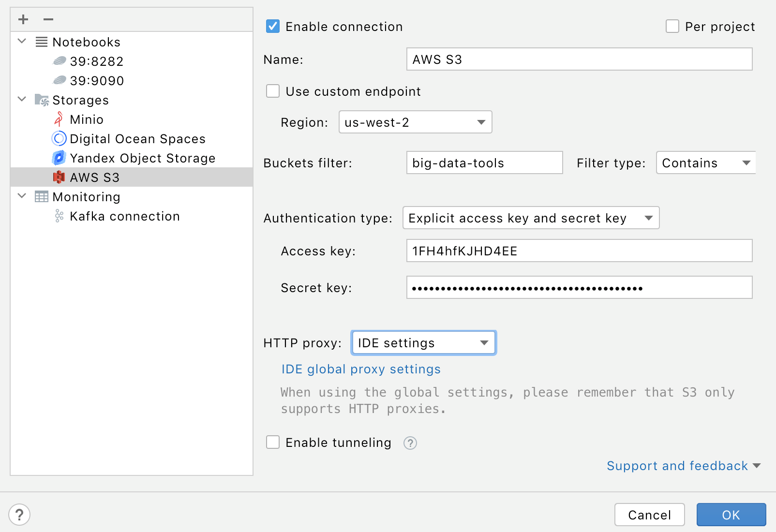The height and width of the screenshot is (532, 776).
Task: Open the Authentication type dropdown
Action: coord(531,218)
